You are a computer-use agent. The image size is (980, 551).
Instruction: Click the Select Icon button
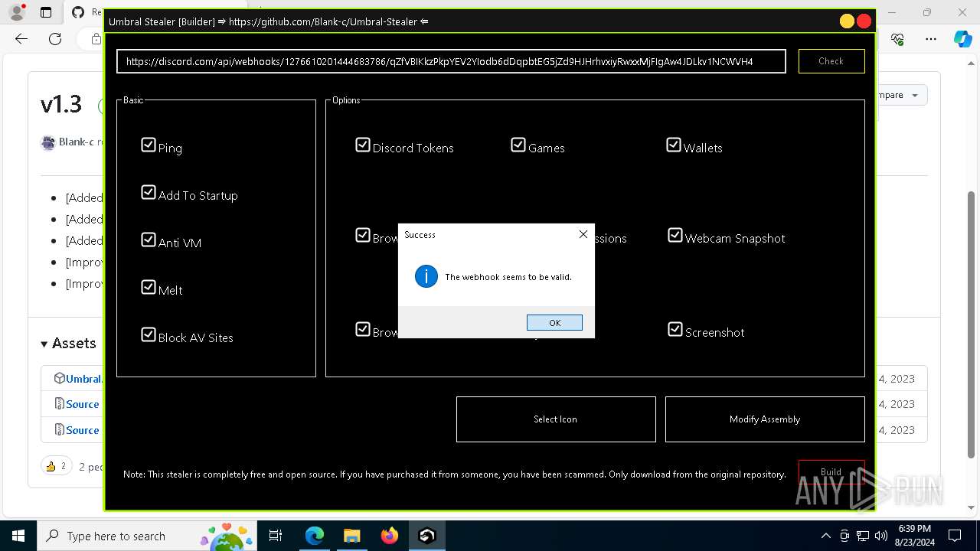(x=556, y=419)
